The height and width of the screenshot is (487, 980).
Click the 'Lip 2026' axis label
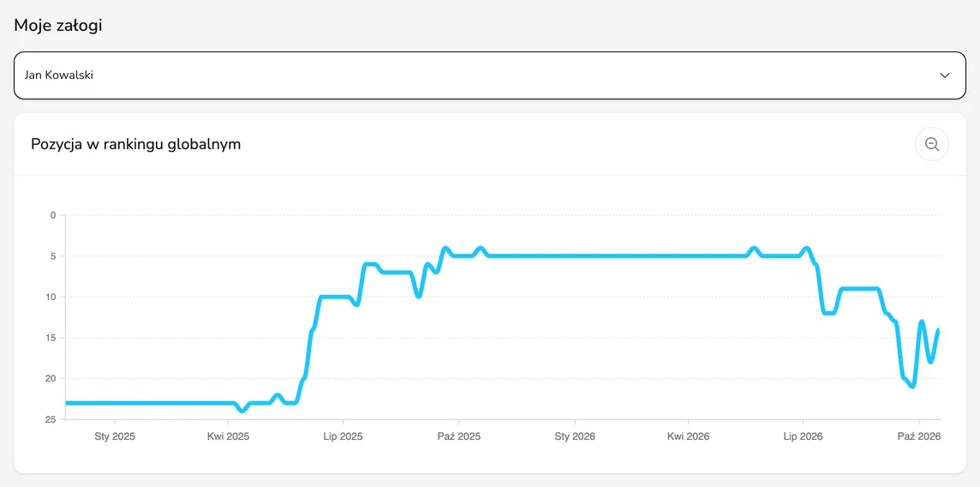coord(803,436)
